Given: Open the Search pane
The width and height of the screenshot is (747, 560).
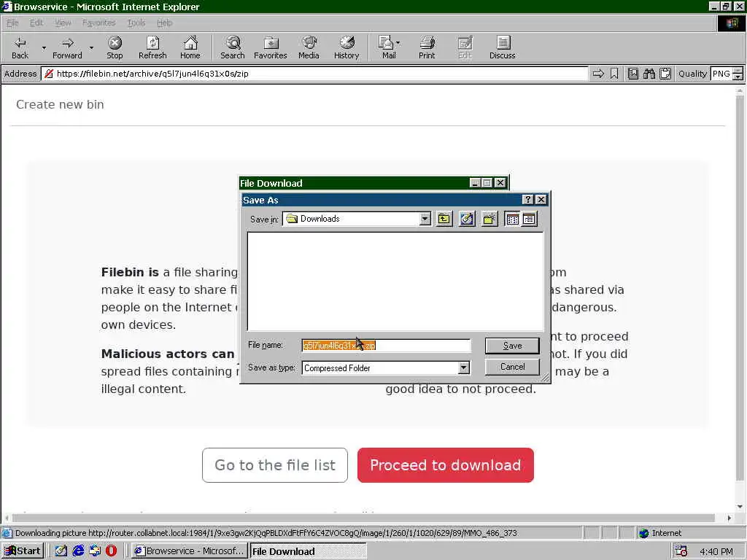Looking at the screenshot, I should point(233,47).
